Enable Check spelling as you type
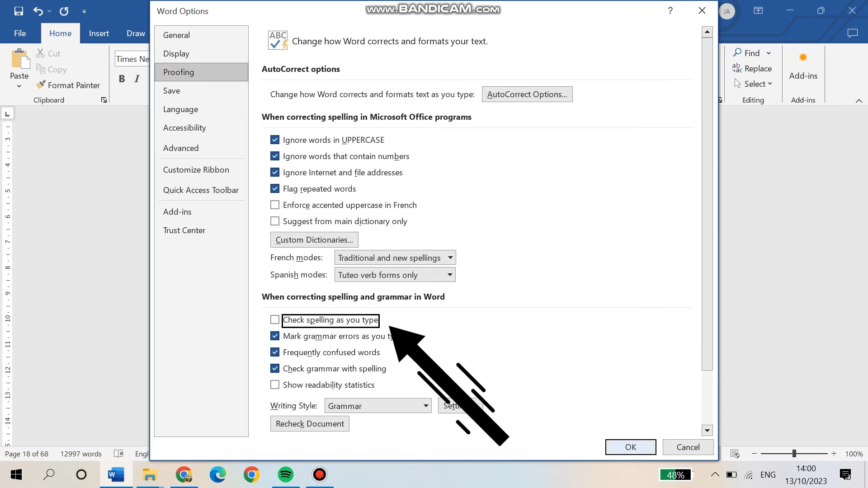The image size is (868, 488). pyautogui.click(x=275, y=319)
